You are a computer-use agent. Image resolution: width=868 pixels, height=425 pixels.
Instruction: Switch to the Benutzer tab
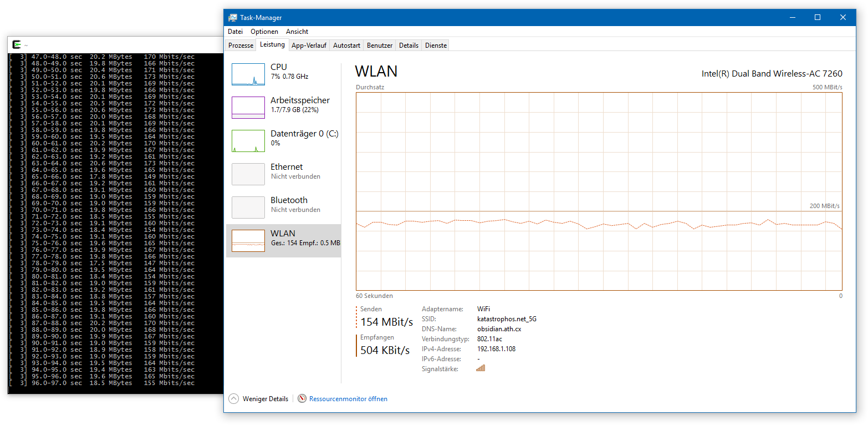(x=380, y=45)
